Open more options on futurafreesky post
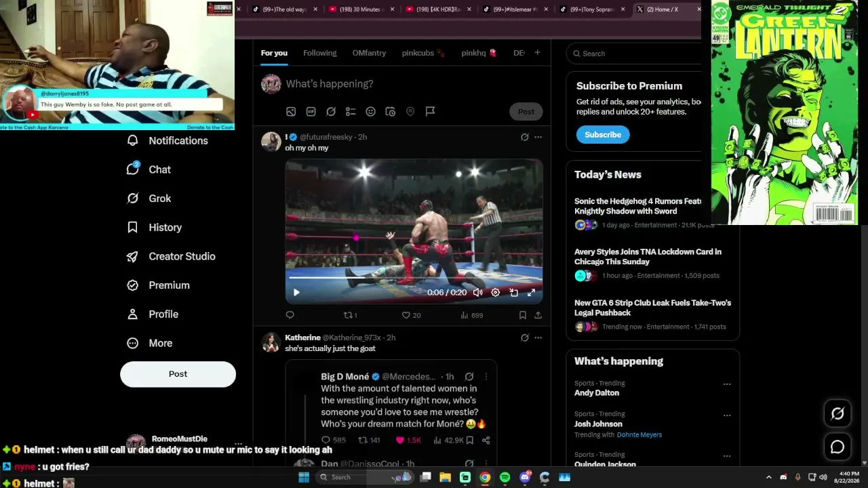Viewport: 868px width, 488px height. click(538, 137)
